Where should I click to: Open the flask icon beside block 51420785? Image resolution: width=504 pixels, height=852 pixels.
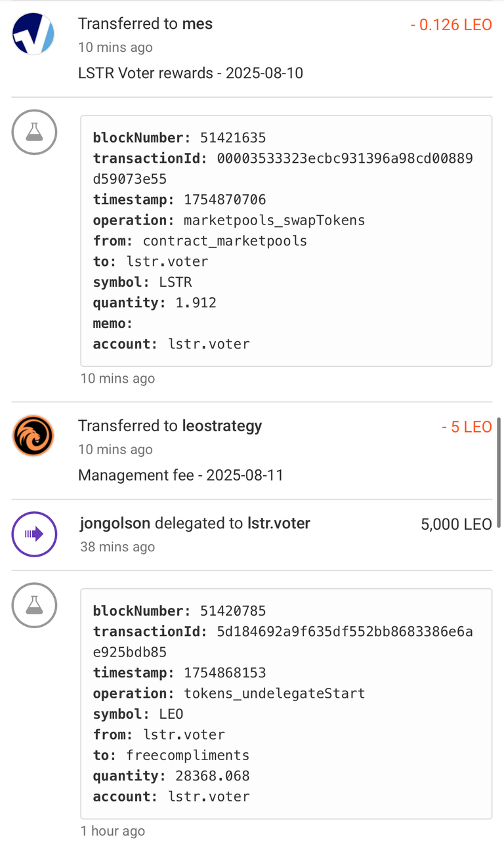coord(34,605)
